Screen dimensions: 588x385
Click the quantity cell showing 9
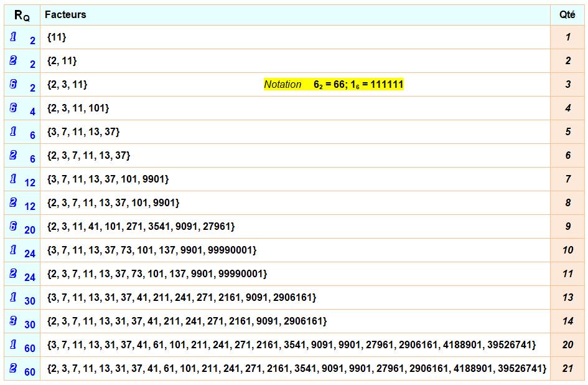tap(567, 227)
